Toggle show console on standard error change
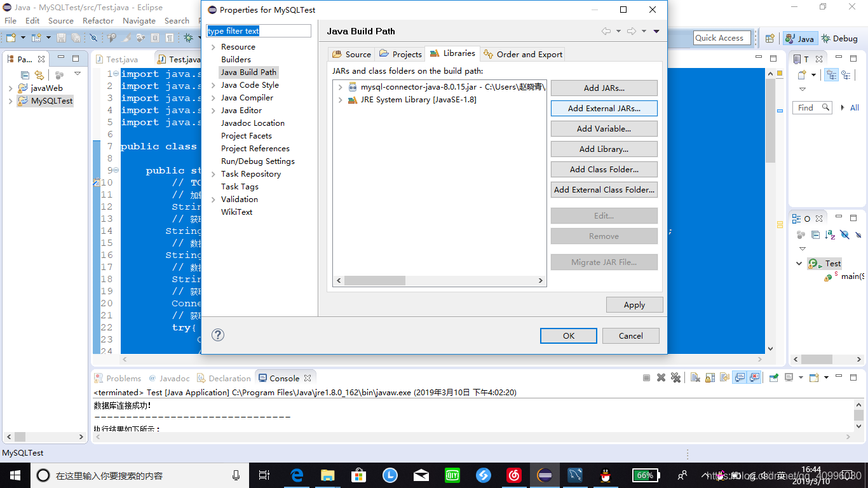Screen dimensions: 868x488 [x=754, y=377]
